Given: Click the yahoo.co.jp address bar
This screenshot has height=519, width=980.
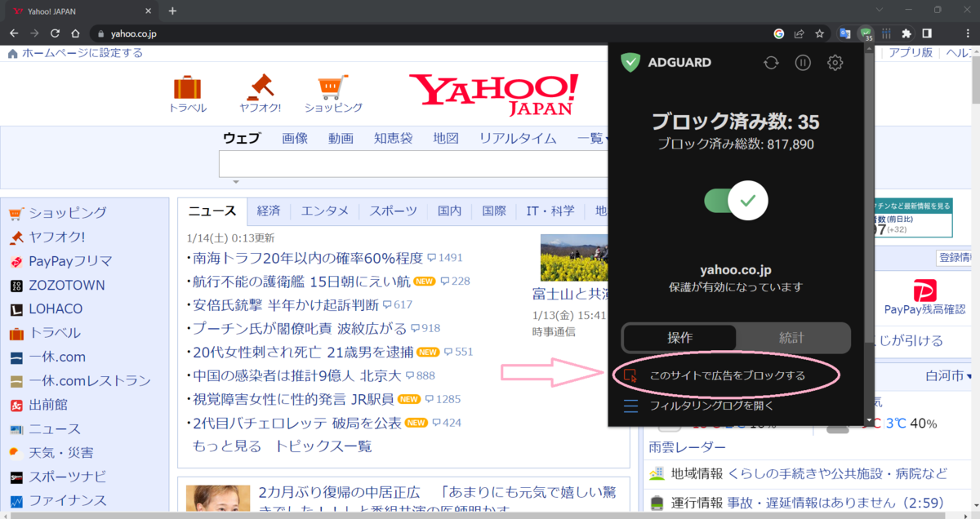Looking at the screenshot, I should tap(433, 33).
